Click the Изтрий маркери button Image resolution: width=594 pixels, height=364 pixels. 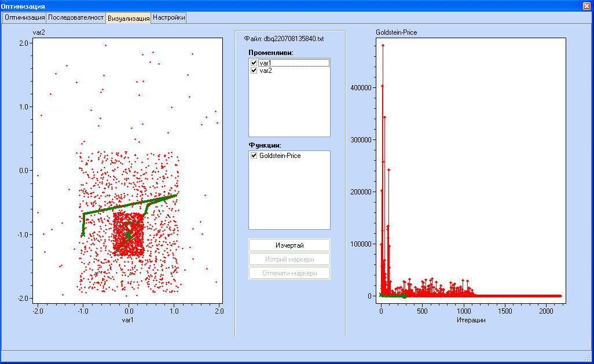click(x=289, y=259)
